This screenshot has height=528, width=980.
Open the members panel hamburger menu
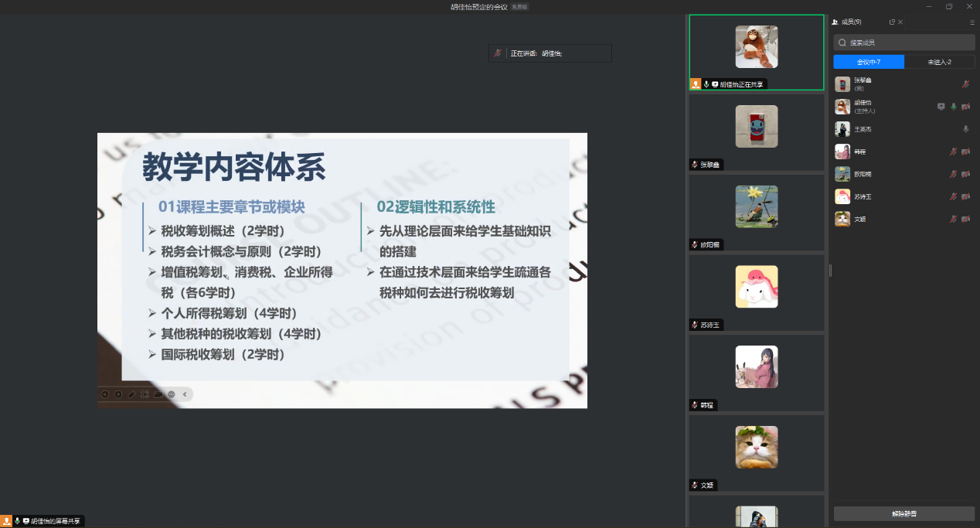pyautogui.click(x=972, y=22)
